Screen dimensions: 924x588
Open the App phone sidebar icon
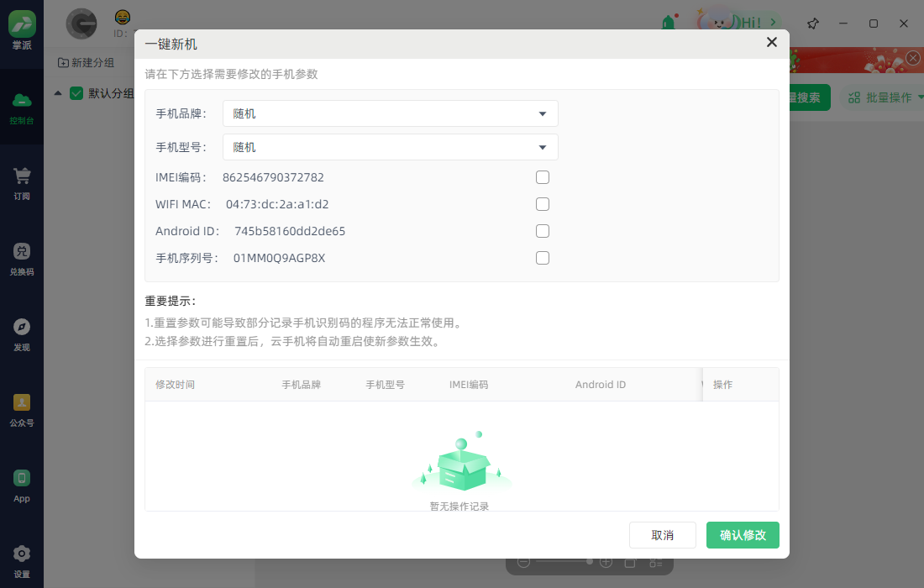22,486
